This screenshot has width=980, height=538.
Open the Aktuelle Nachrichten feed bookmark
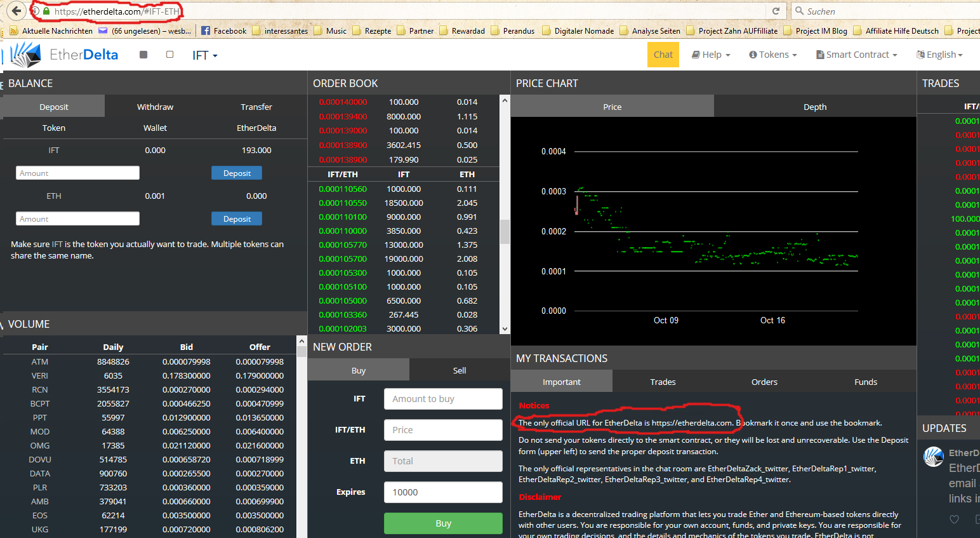51,30
